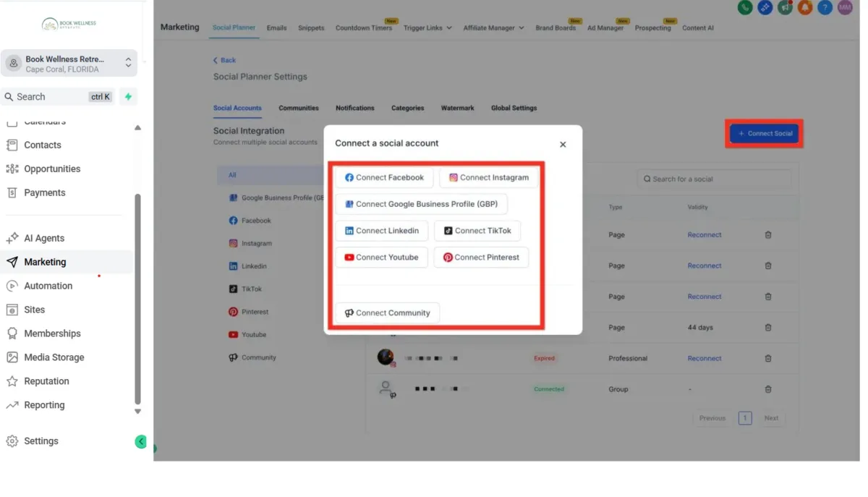Switch to the Snippets tab
868x497 pixels.
click(x=311, y=27)
